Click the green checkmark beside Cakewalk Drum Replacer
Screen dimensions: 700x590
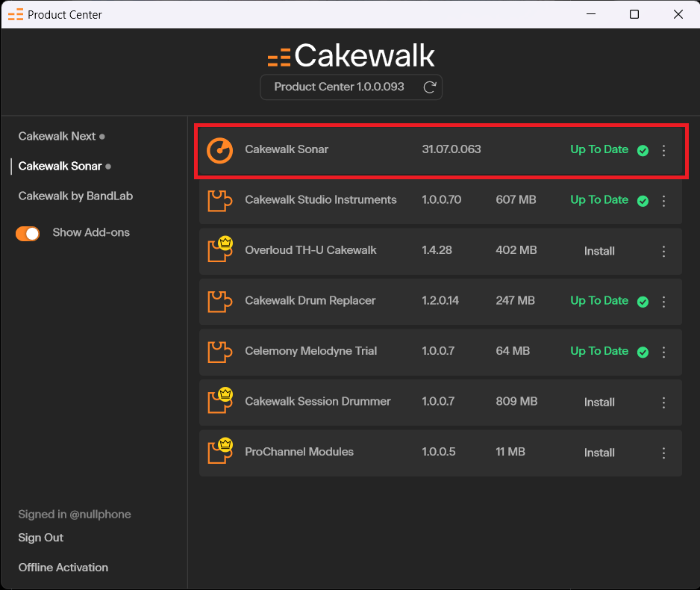pyautogui.click(x=643, y=301)
